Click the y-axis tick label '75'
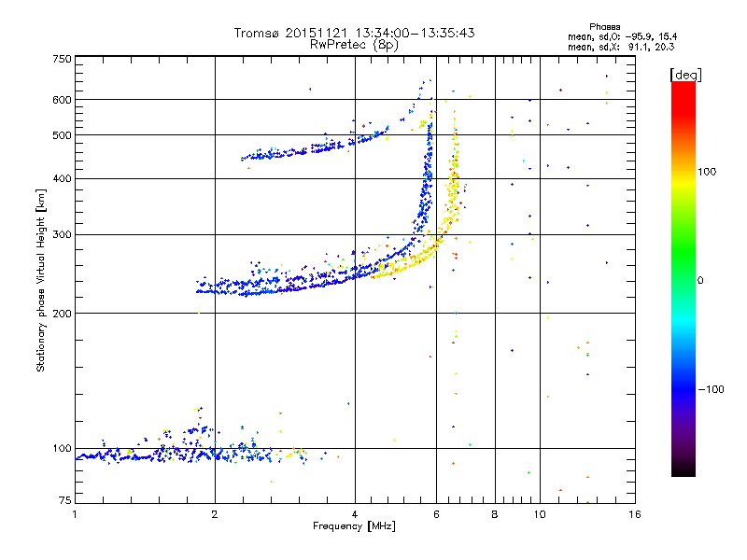 point(65,500)
